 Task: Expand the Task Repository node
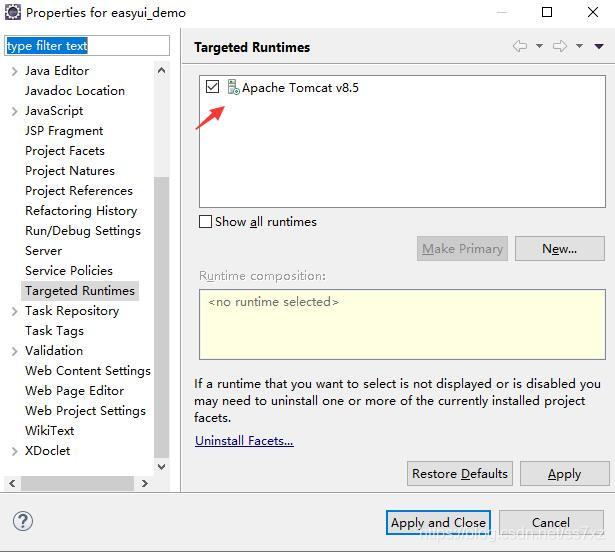15,312
